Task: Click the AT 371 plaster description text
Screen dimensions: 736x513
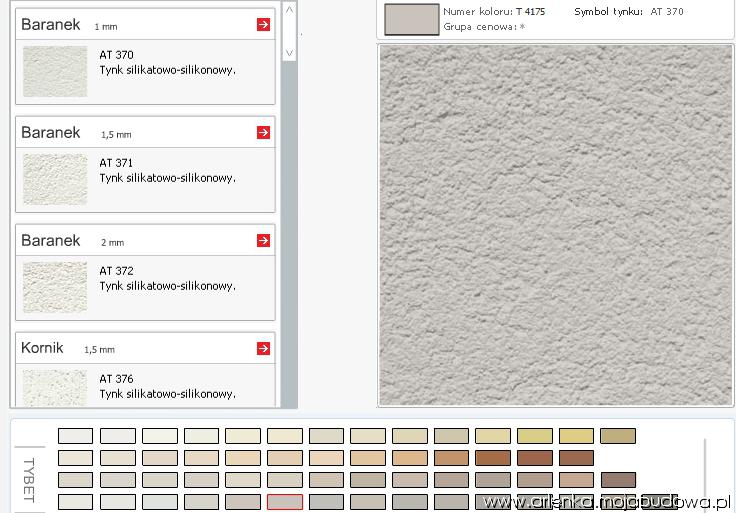Action: (x=167, y=178)
